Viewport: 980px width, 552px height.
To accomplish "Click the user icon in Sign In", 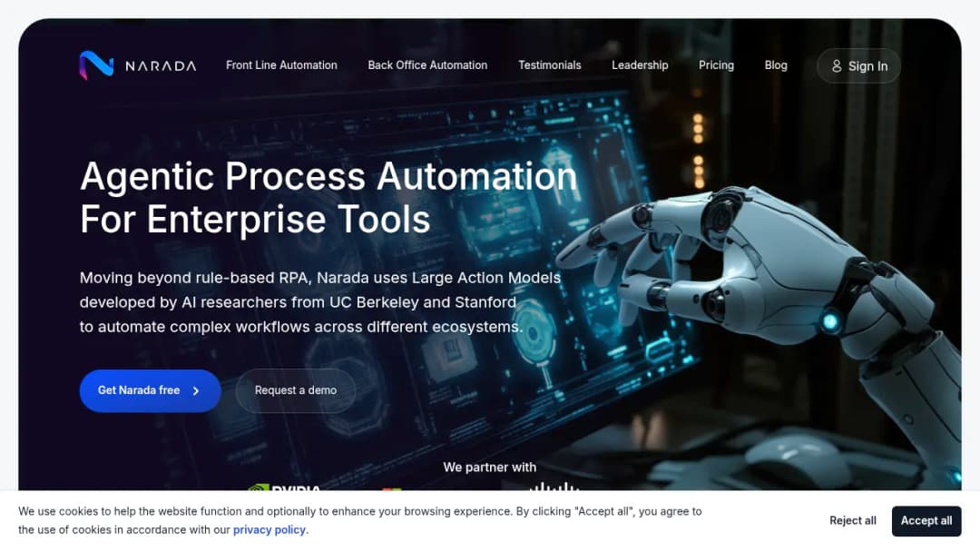I will (x=837, y=65).
